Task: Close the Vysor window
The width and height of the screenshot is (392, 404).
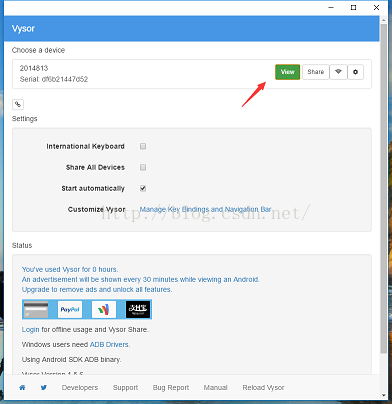Action: pos(376,7)
